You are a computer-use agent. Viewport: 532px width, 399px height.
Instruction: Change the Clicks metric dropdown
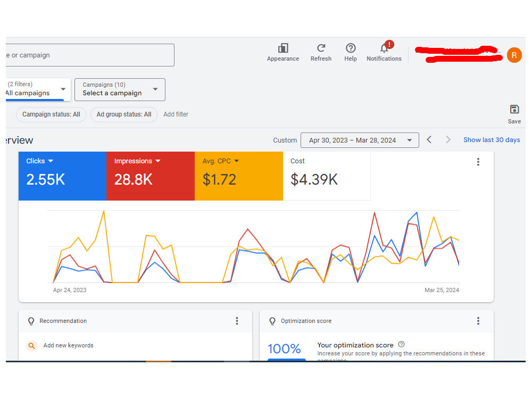(51, 161)
